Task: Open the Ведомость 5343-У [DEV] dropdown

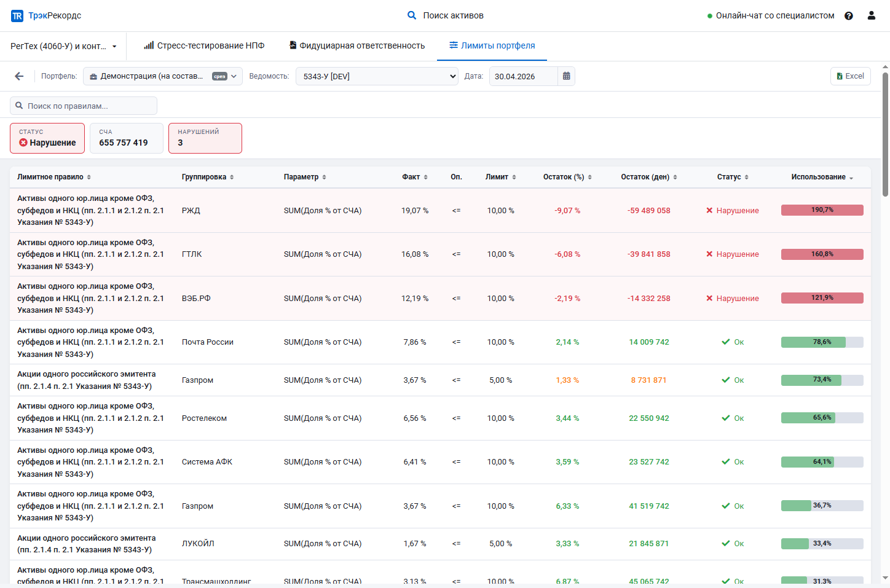Action: 377,76
